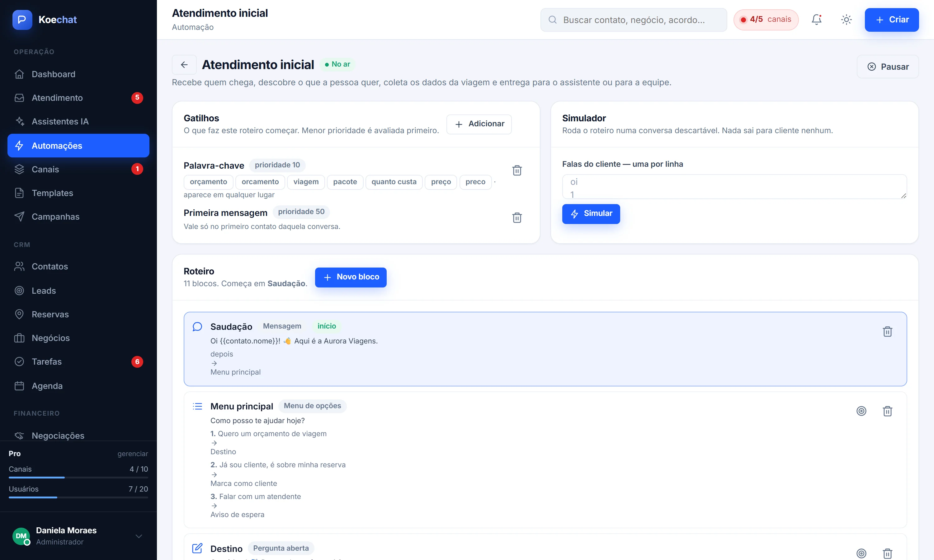The image size is (934, 560).
Task: Click the Falas do cliente textarea
Action: [734, 187]
